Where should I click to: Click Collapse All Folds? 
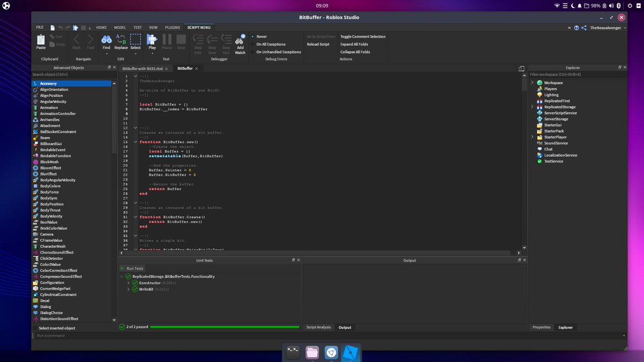coord(355,52)
